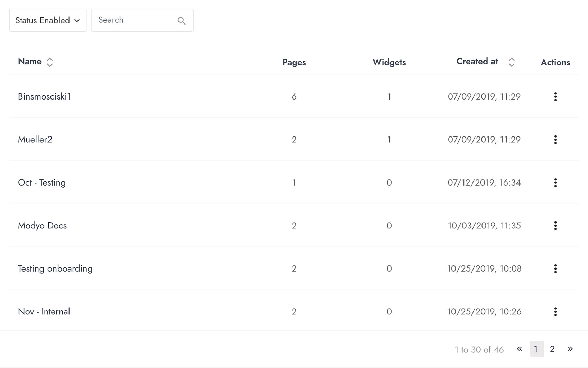Viewport: 588px width, 368px height.
Task: Open actions menu for Testing onboarding
Action: click(x=555, y=269)
